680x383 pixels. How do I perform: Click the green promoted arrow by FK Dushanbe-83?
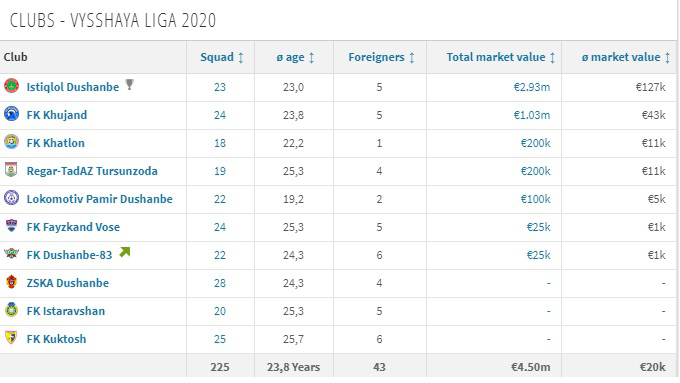(x=125, y=252)
